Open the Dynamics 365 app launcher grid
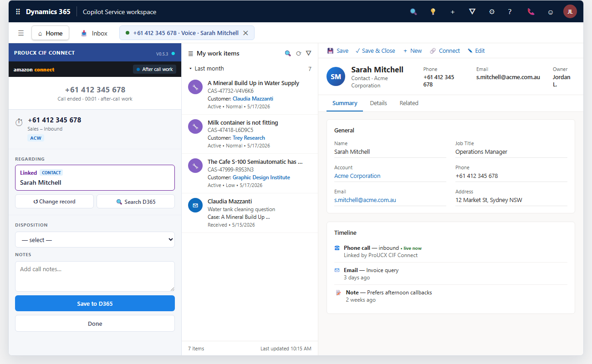This screenshot has width=592, height=364. tap(18, 12)
